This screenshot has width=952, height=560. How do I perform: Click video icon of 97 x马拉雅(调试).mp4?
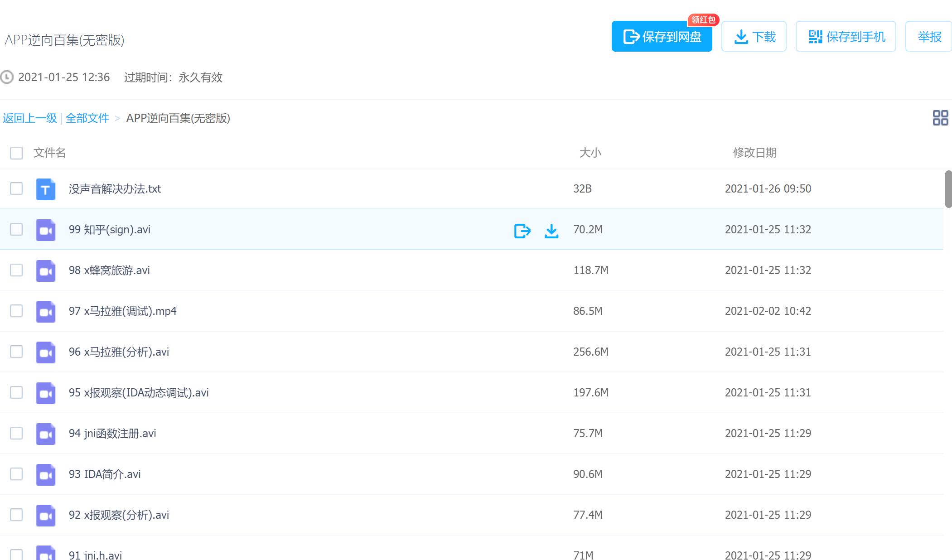point(46,312)
